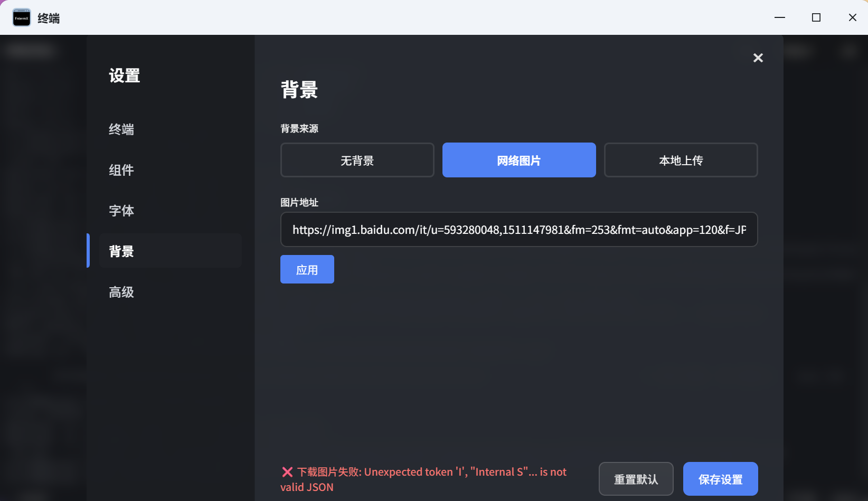
Task: Click the 应用 button to apply the image
Action: tap(307, 269)
